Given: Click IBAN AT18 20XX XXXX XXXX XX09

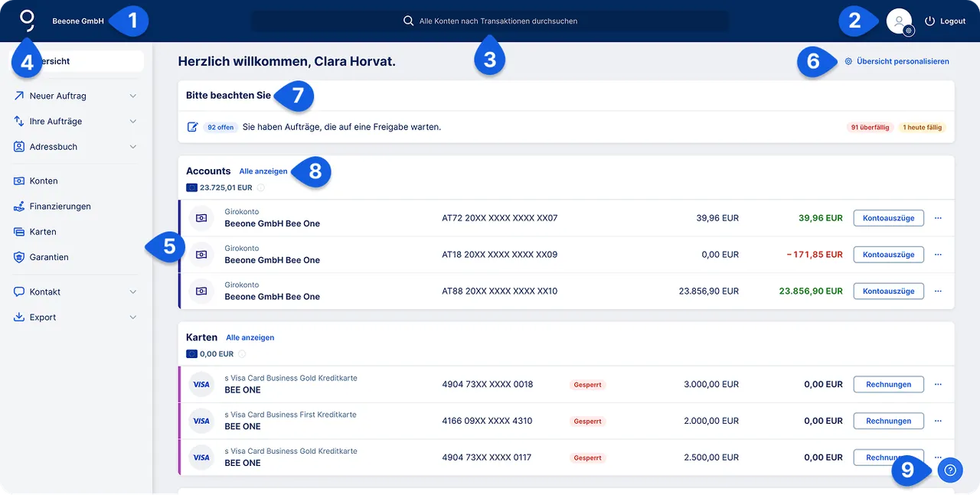Looking at the screenshot, I should pos(500,255).
